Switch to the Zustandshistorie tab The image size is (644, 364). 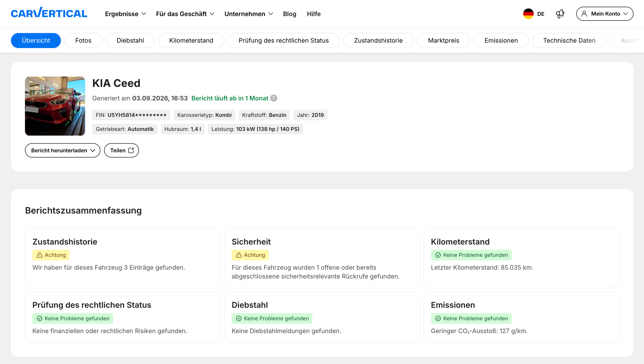pos(378,41)
